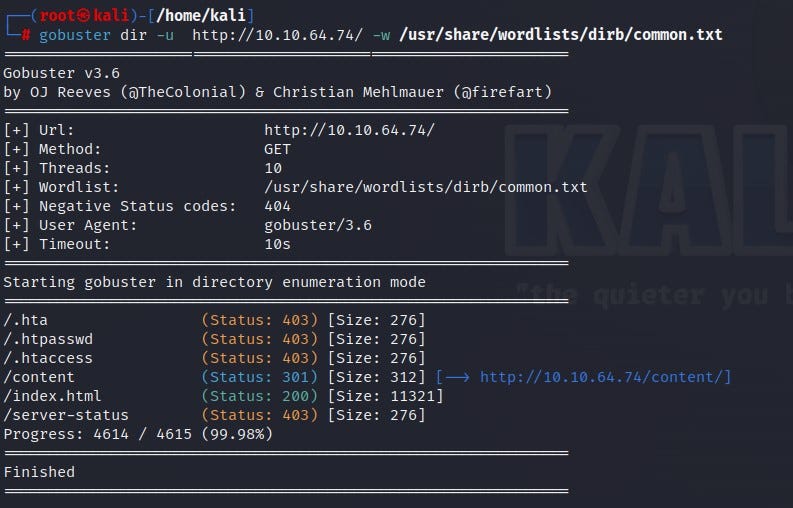
Task: Click the @firefart author handle
Action: pos(502,92)
